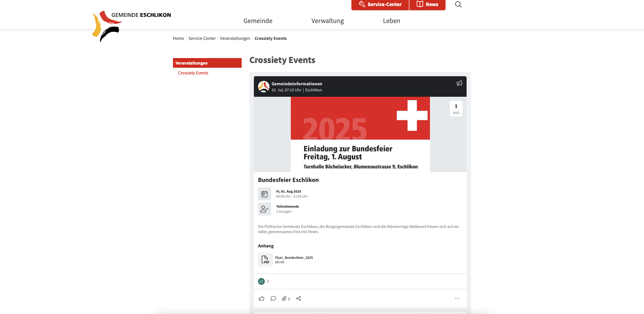The height and width of the screenshot is (314, 644).
Task: Click the calendar date icon
Action: [x=264, y=194]
